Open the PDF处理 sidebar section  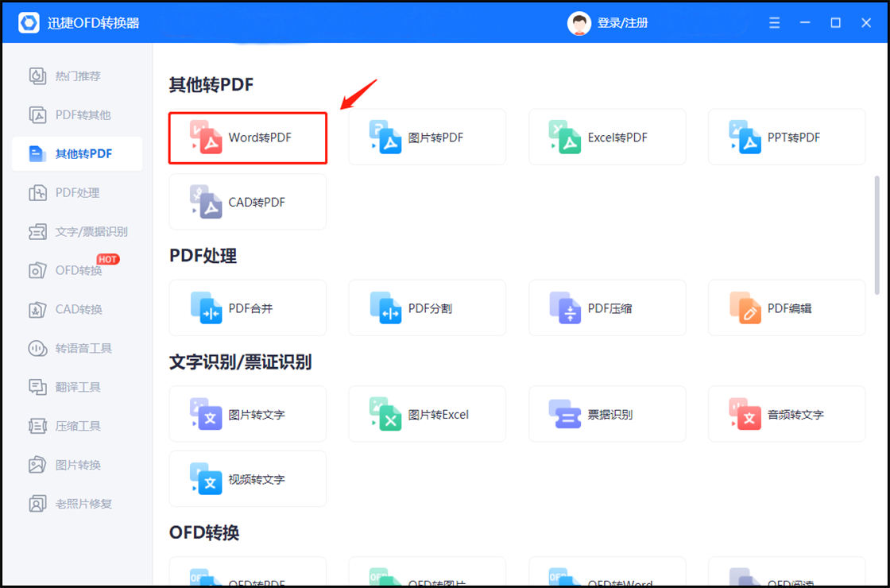(77, 192)
